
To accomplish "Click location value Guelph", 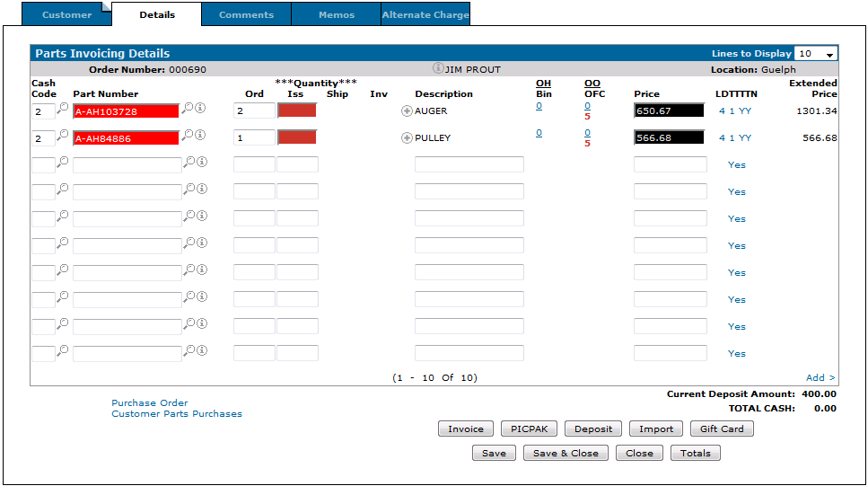I will (778, 70).
